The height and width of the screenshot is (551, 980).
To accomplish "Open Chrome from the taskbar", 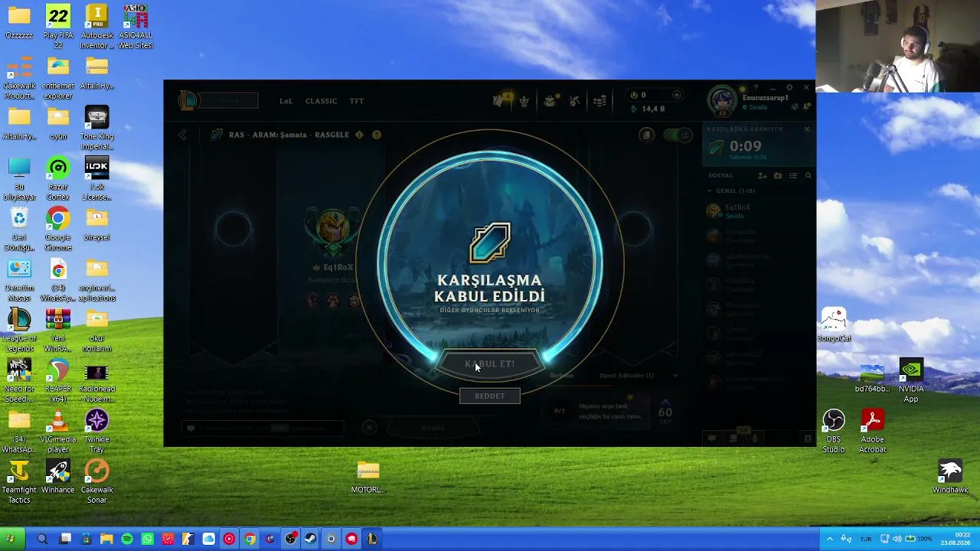I will [x=250, y=539].
